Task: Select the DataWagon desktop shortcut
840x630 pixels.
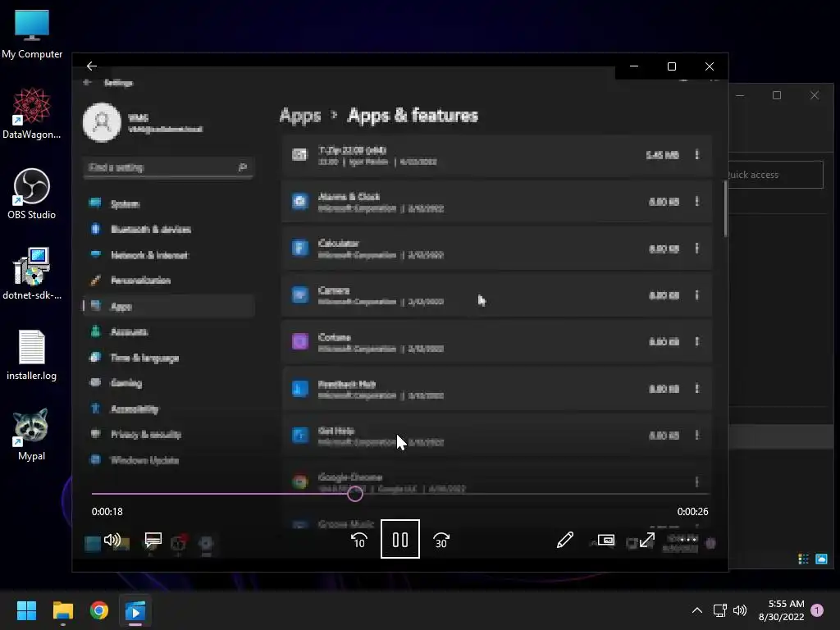Action: (x=32, y=113)
